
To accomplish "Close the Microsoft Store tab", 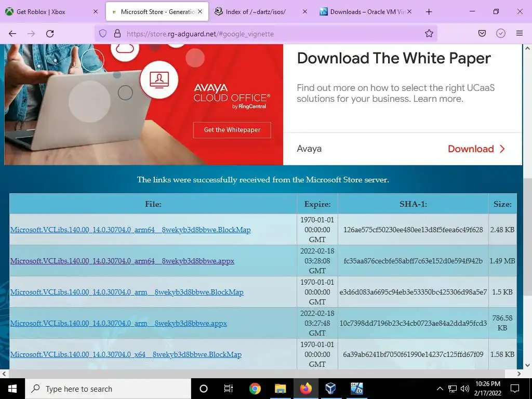I will pyautogui.click(x=200, y=11).
